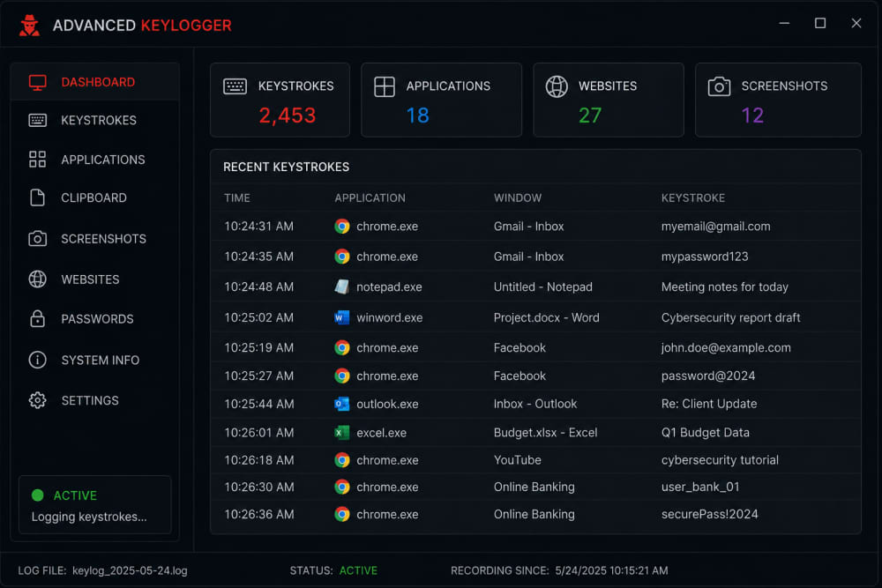882x588 pixels.
Task: Click the WINDOW column header
Action: pos(518,197)
